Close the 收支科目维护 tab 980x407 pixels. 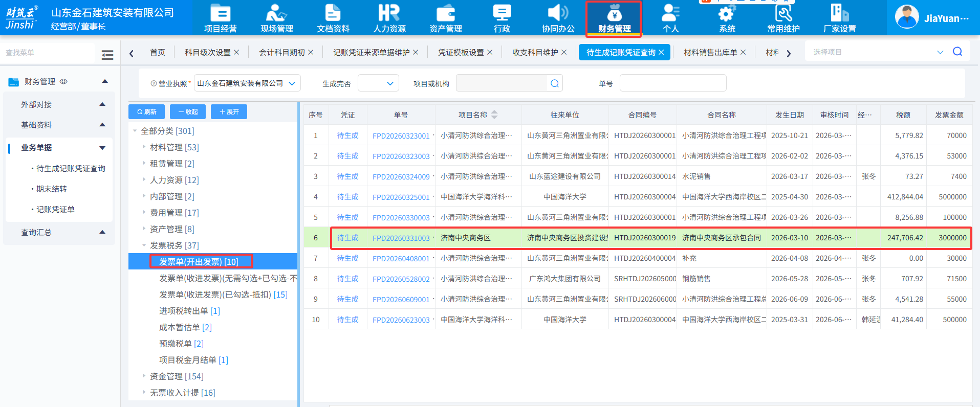tap(564, 52)
